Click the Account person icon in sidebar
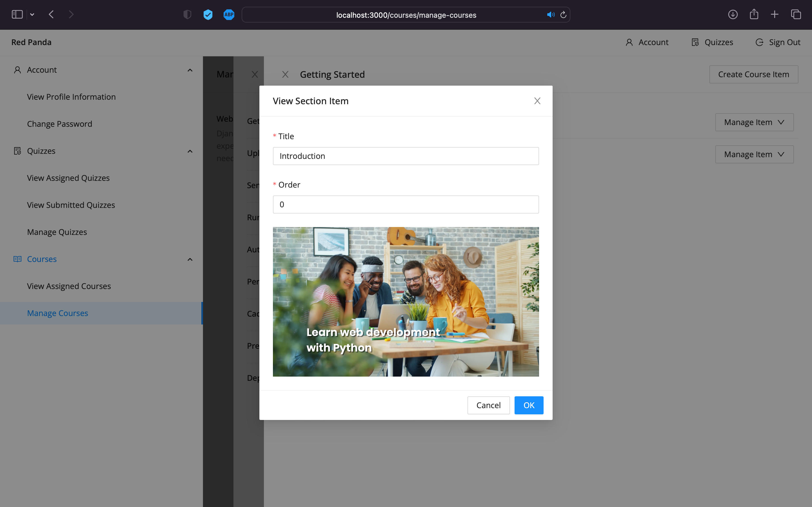Viewport: 812px width, 507px height. pos(17,69)
